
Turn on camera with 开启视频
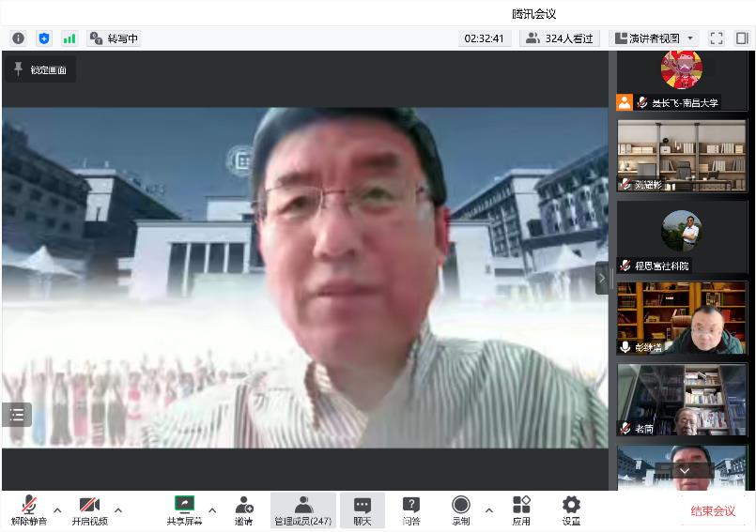click(89, 510)
